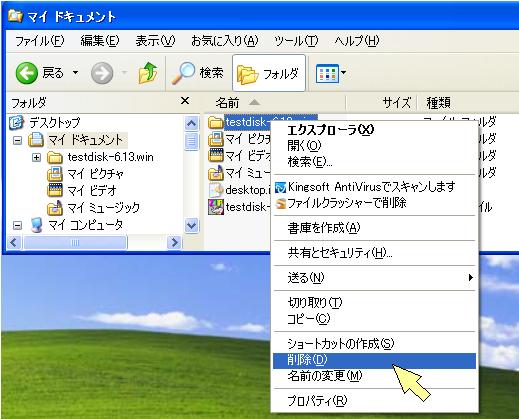
Task: Open the Views dropdown arrow
Action: [x=344, y=72]
